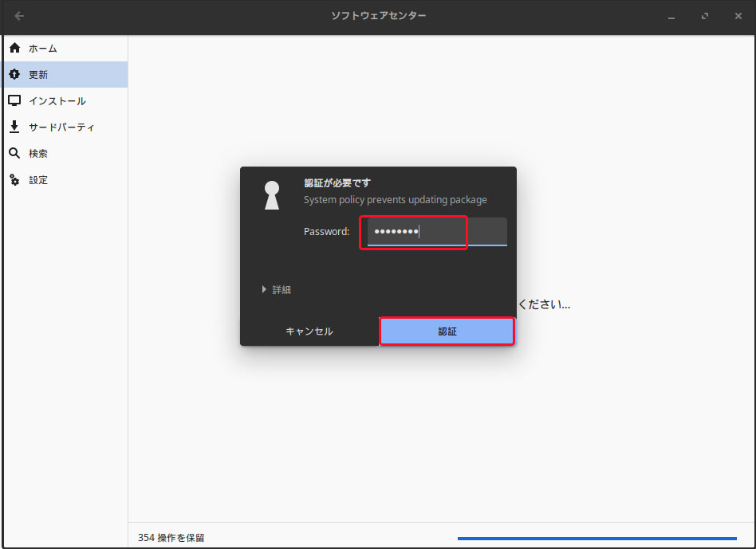
Task: Click the blue progress bar at bottom
Action: [x=597, y=539]
